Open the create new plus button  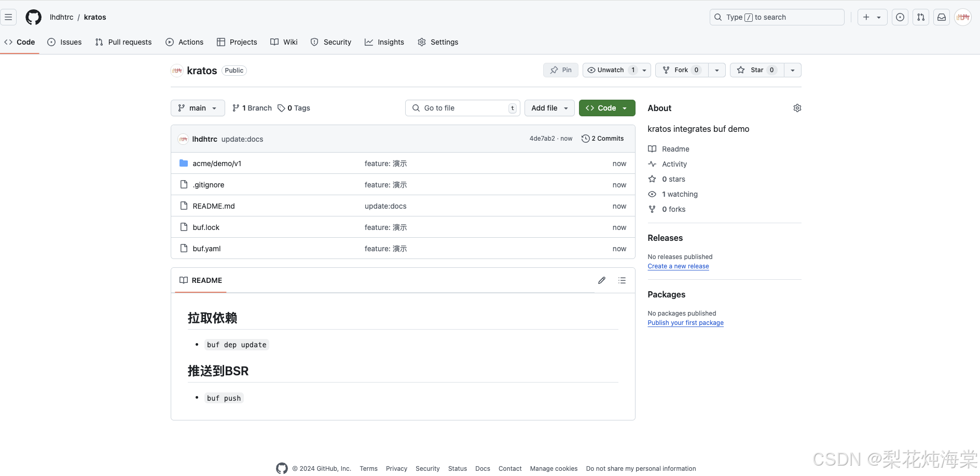[x=866, y=17]
